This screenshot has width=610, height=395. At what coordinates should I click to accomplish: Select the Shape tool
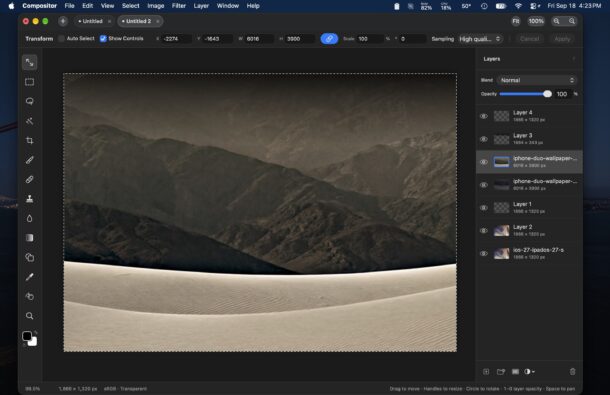pos(30,257)
